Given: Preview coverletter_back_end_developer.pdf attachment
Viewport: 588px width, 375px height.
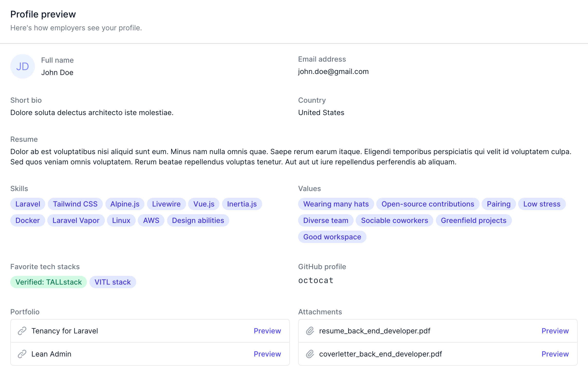Looking at the screenshot, I should tap(555, 354).
